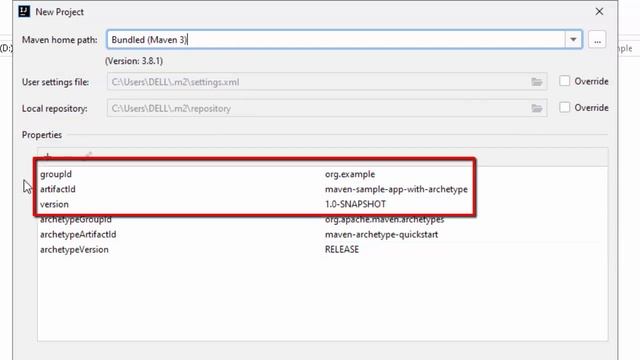Select the maven-archetype-quickstart value
640x360 pixels.
(x=381, y=235)
